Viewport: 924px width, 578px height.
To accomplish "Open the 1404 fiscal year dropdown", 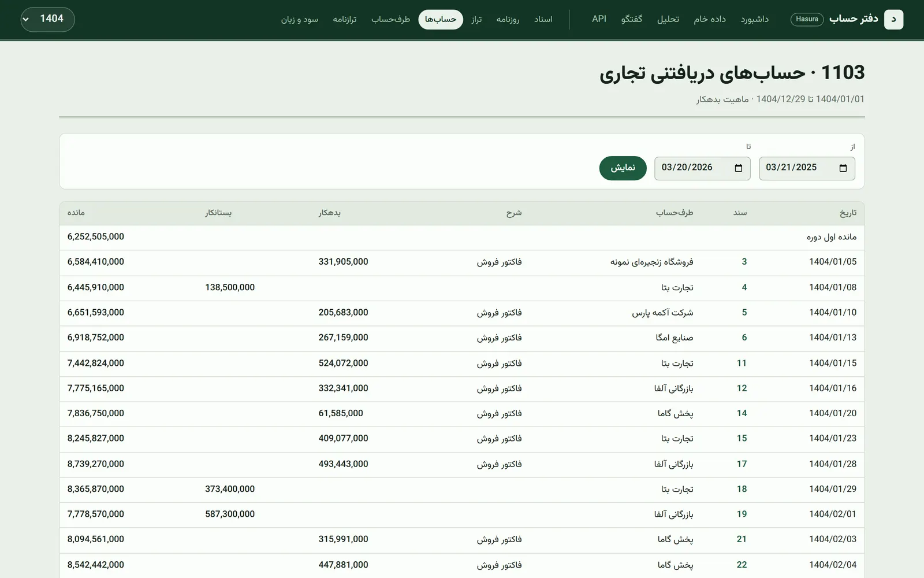I will [47, 19].
